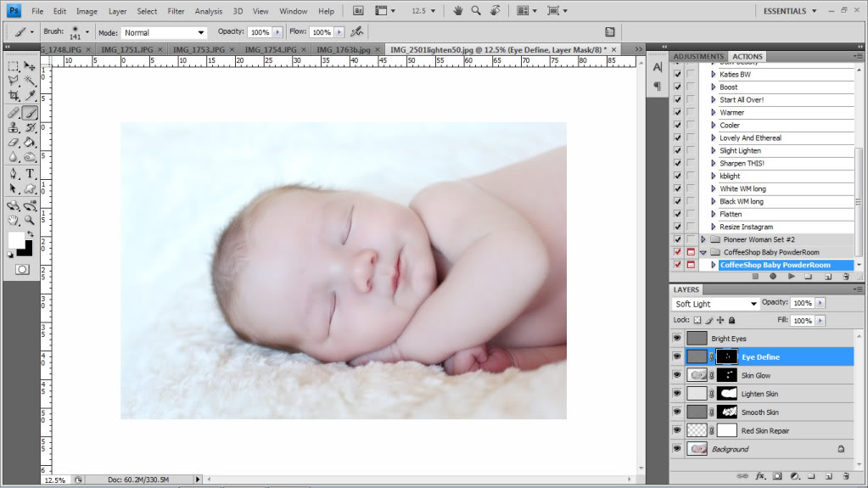
Task: Hide the Smooth Skin layer
Action: [x=677, y=412]
